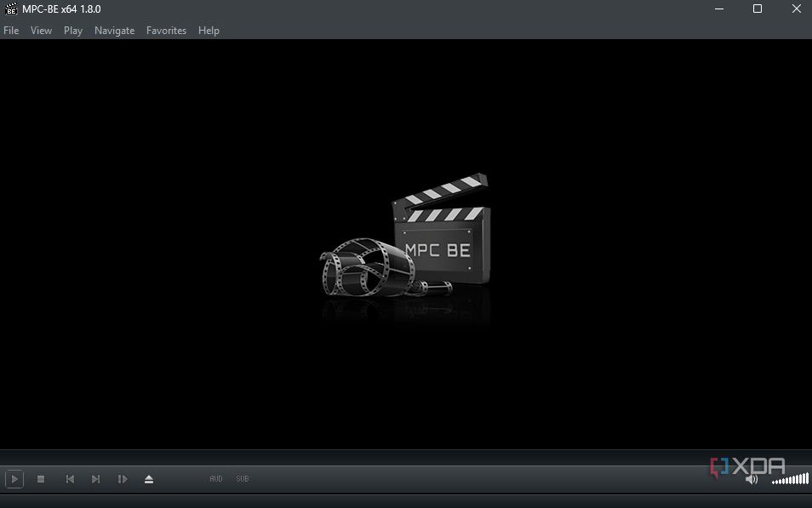Select the Previous track icon
The width and height of the screenshot is (812, 508).
[x=69, y=478]
